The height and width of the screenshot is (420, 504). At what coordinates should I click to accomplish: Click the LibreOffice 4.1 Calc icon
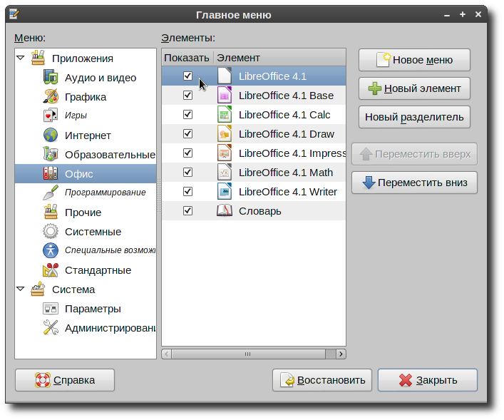click(x=225, y=115)
